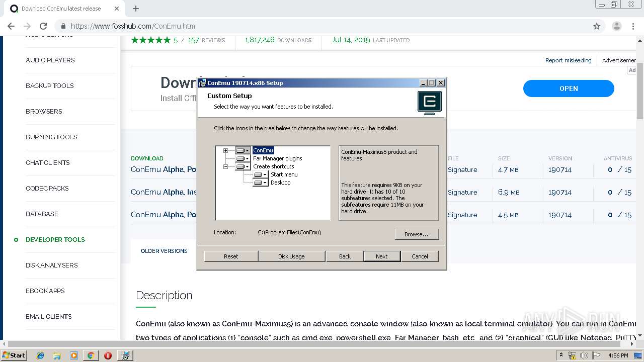Expand the ConEmu tree node
The height and width of the screenshot is (362, 644).
pos(226,150)
